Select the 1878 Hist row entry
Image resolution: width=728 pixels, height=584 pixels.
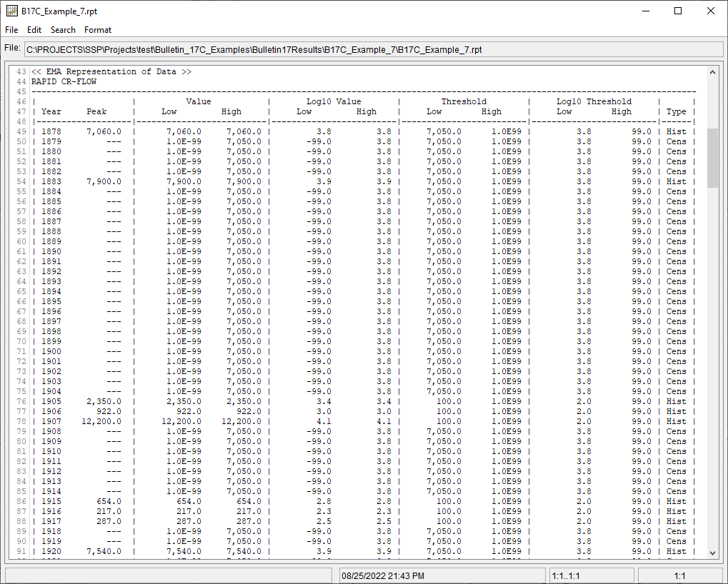click(676, 131)
